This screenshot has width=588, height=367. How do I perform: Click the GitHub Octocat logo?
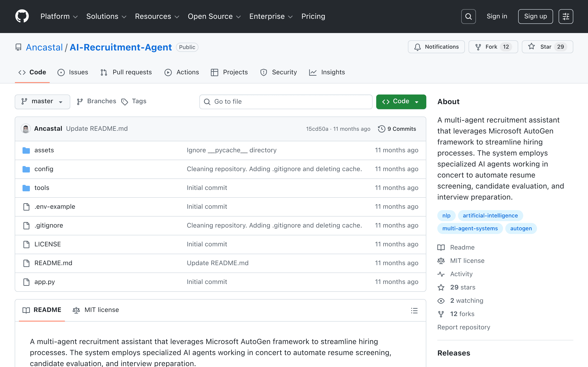22,16
